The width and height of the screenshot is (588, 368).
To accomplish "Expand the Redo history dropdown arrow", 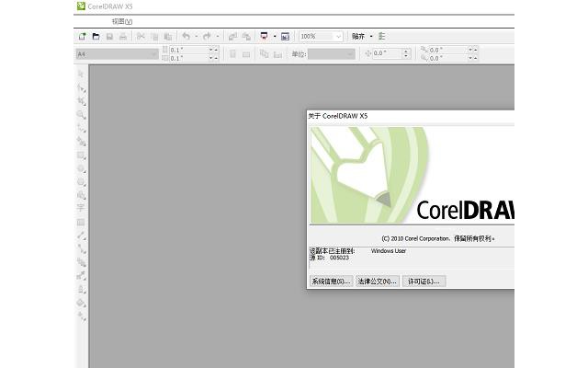I will [217, 36].
